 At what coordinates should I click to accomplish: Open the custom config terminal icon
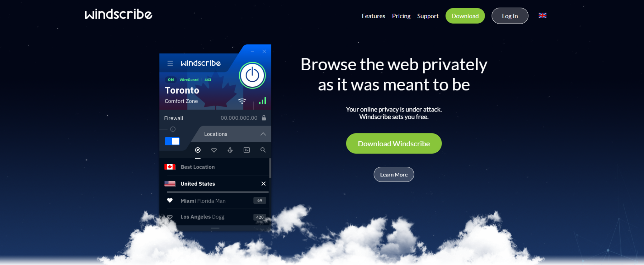click(x=247, y=150)
